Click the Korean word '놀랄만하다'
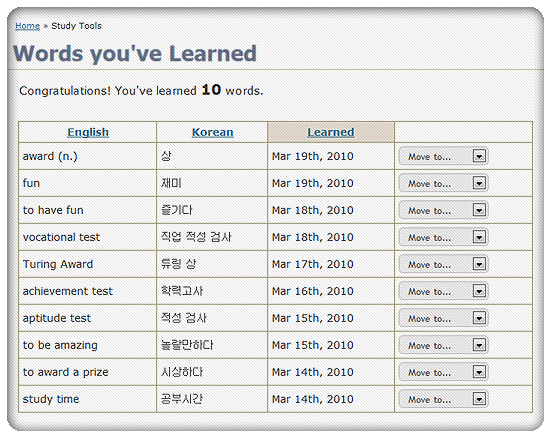 click(x=187, y=345)
